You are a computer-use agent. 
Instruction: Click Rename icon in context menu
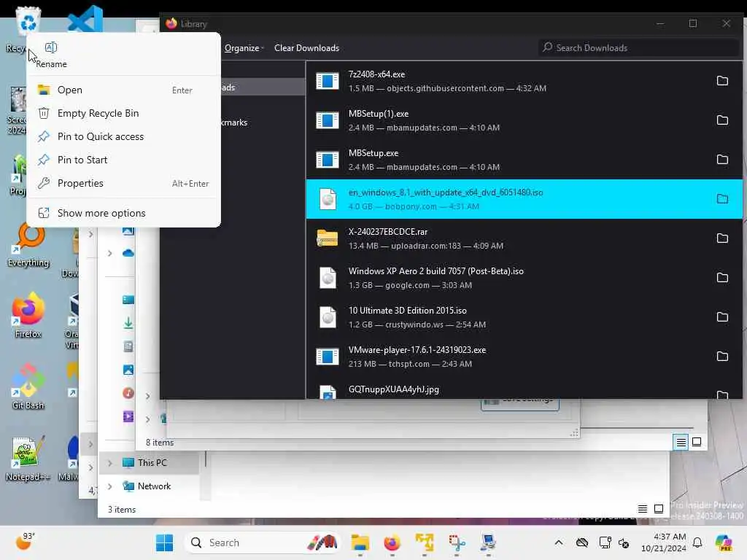tap(51, 47)
